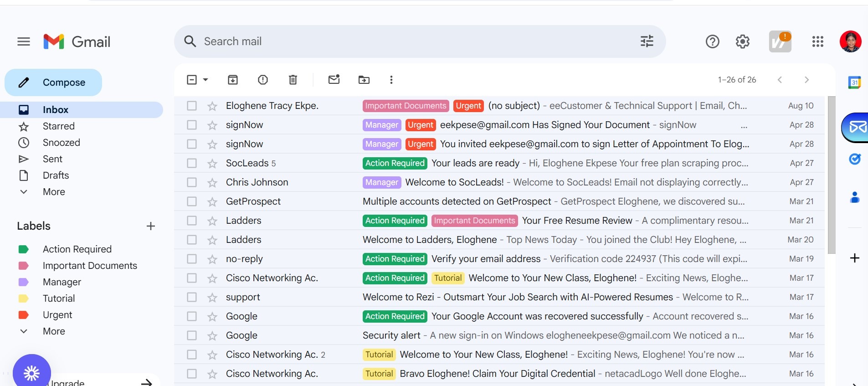Open 'Your Google Account was recovered successfully' email

tap(499, 316)
